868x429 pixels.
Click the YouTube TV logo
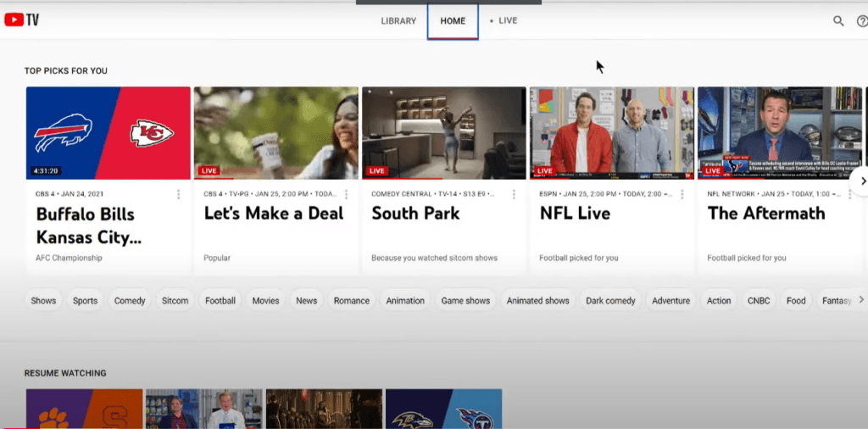[x=21, y=20]
